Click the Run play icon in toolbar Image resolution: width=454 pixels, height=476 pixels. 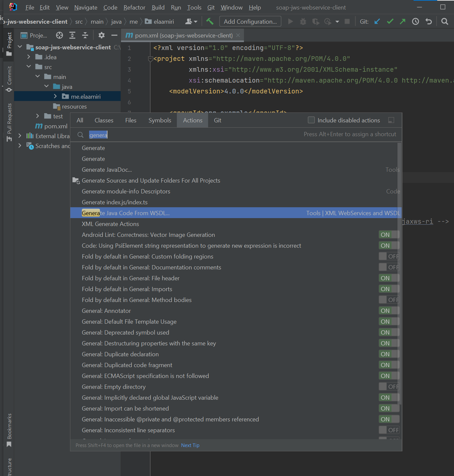click(290, 21)
